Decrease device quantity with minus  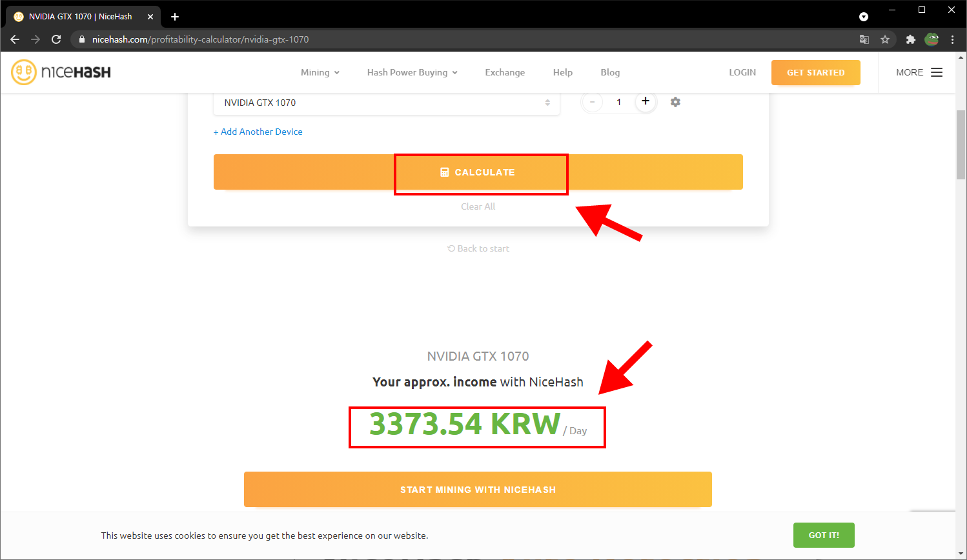[x=592, y=102]
